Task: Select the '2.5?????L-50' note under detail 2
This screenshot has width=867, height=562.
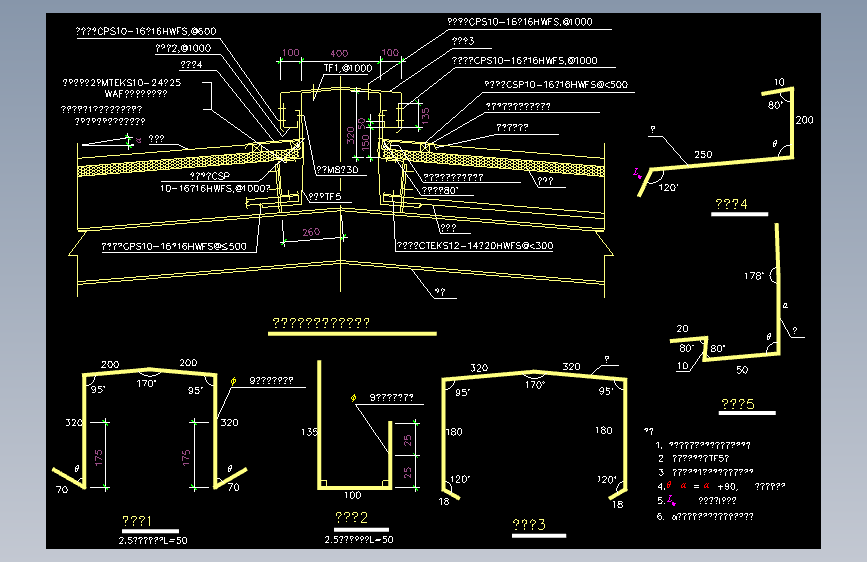Action: (x=359, y=539)
